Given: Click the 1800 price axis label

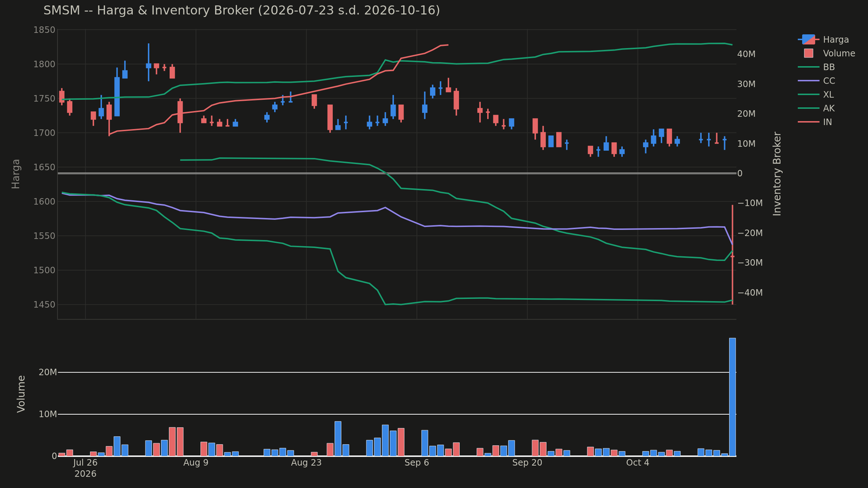Looking at the screenshot, I should [44, 64].
